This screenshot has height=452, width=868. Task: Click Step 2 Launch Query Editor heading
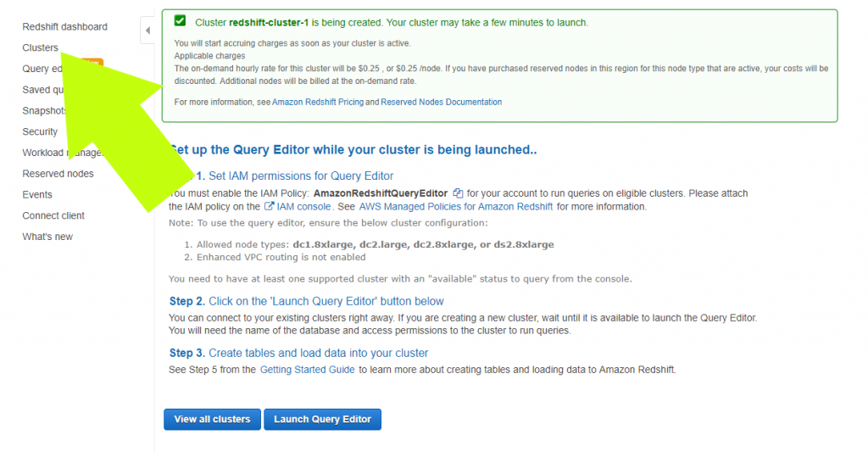[306, 301]
